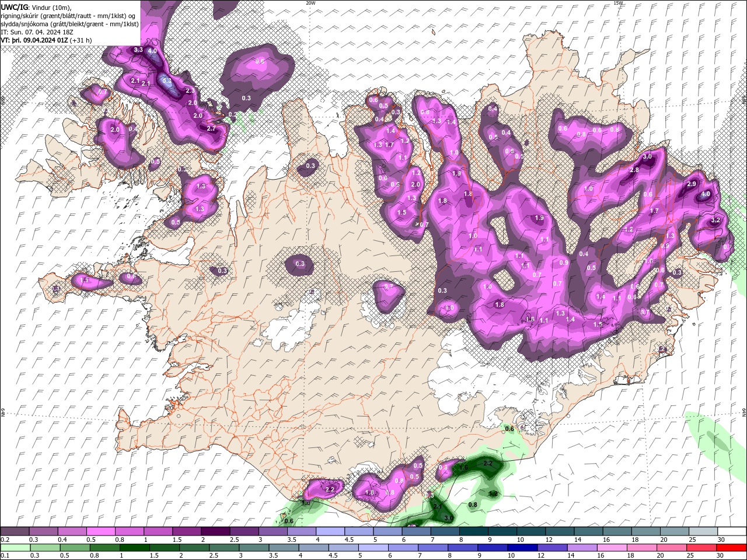
Task: Click the 2.8 snowfall value on map
Action: pyautogui.click(x=634, y=170)
